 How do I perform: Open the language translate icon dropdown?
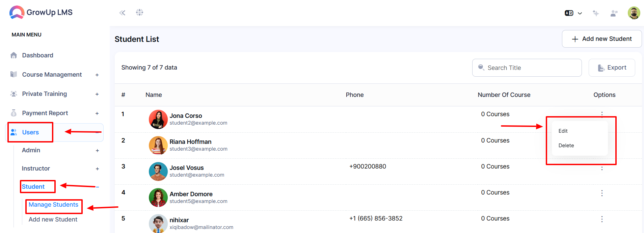573,13
